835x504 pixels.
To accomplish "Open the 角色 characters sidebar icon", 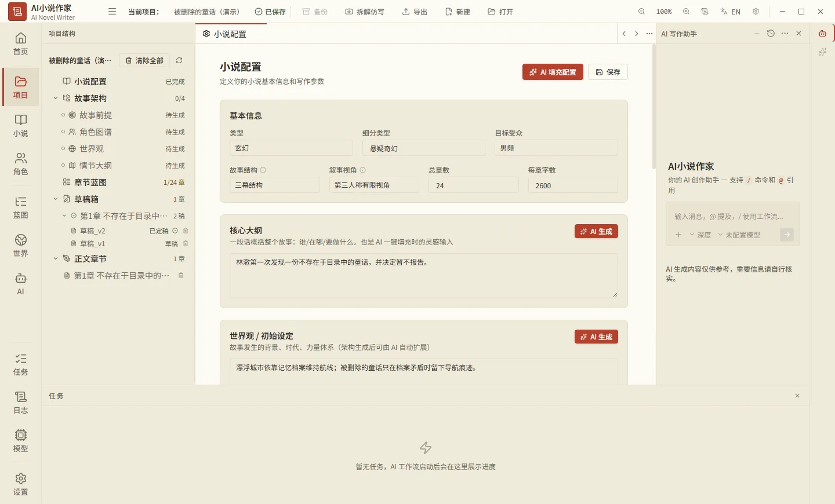I will click(x=20, y=163).
